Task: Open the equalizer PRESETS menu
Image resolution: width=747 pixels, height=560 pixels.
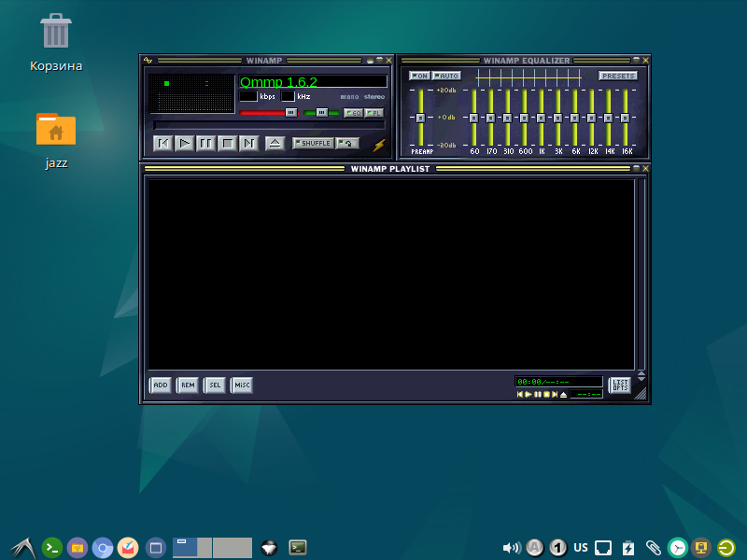Action: pos(618,76)
